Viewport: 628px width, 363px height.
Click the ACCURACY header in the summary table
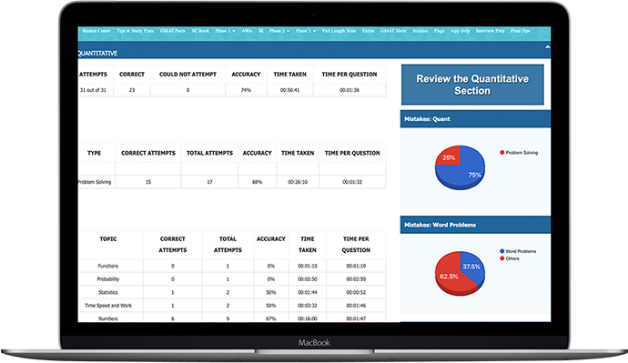pos(246,74)
